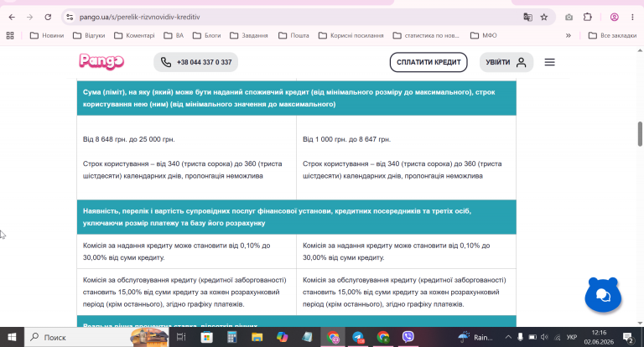Click the teal header starting 'Наявність, перелік і вартість'
This screenshot has height=347, width=644.
(x=297, y=217)
